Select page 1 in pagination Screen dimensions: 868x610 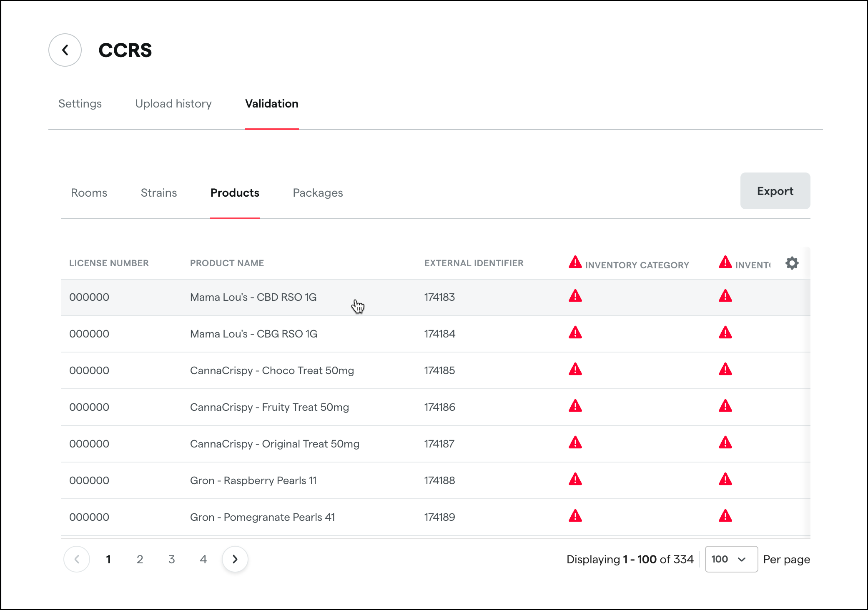[x=108, y=559]
